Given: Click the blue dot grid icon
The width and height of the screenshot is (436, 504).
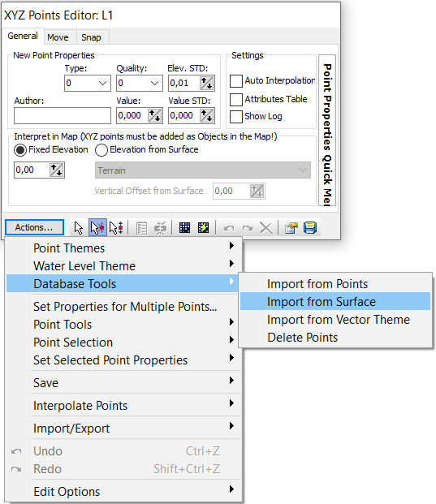Looking at the screenshot, I should click(x=184, y=228).
